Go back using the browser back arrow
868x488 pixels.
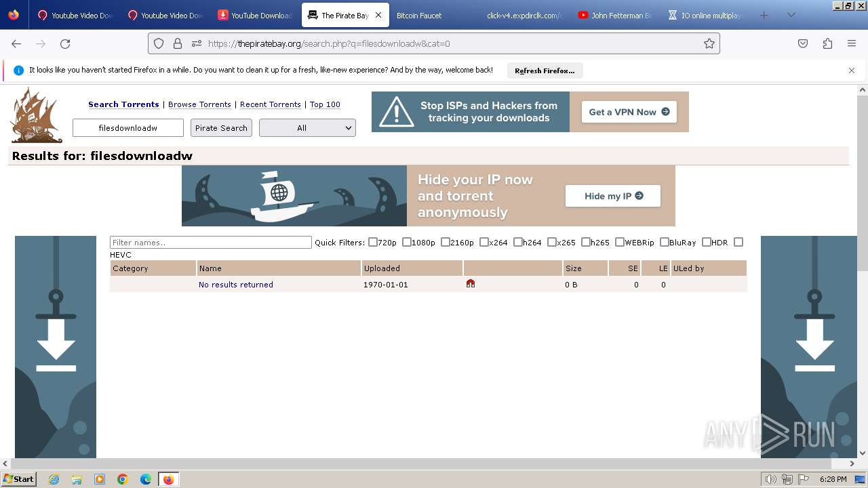(16, 43)
